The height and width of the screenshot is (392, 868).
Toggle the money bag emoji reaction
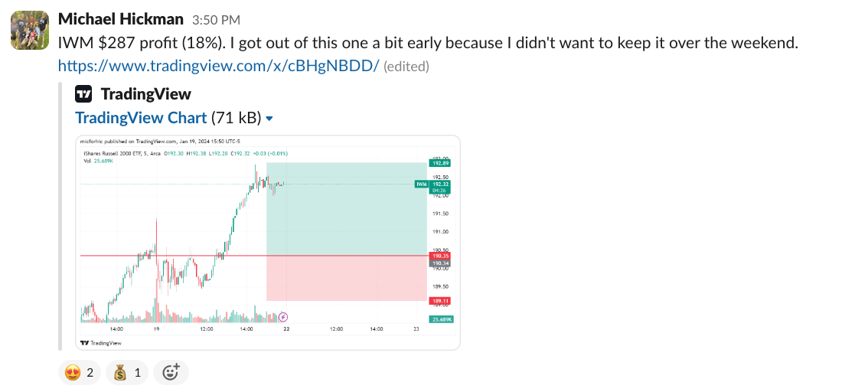128,372
